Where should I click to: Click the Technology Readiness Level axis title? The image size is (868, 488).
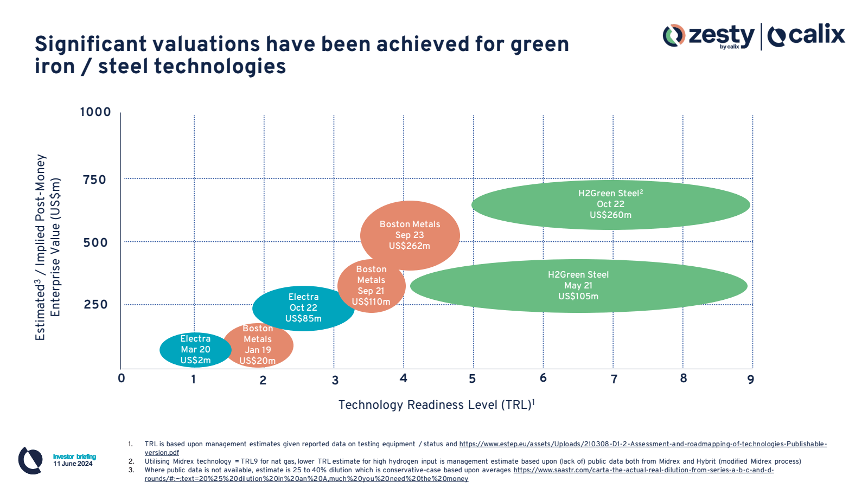(x=437, y=404)
